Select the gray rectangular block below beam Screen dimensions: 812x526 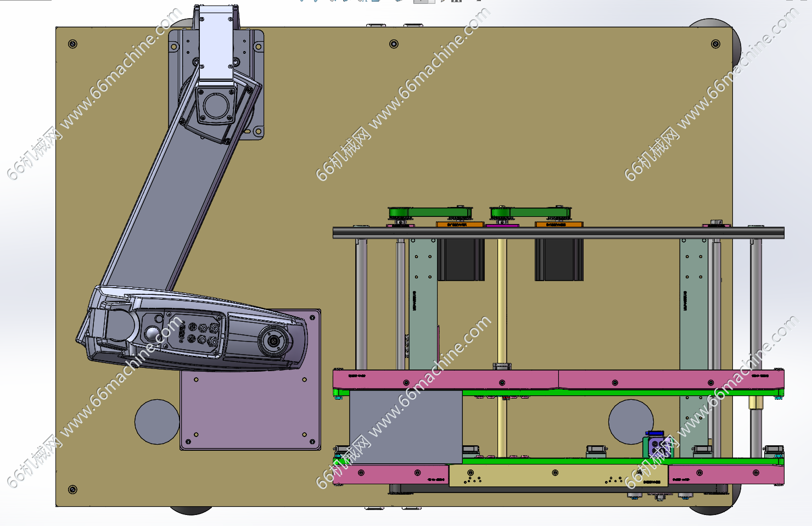pyautogui.click(x=405, y=426)
